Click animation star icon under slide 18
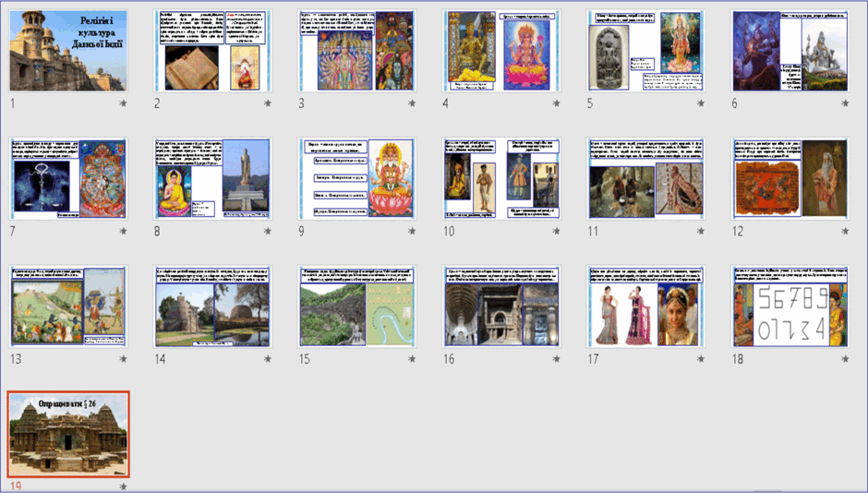Screen dimensions: 868x493 845,358
